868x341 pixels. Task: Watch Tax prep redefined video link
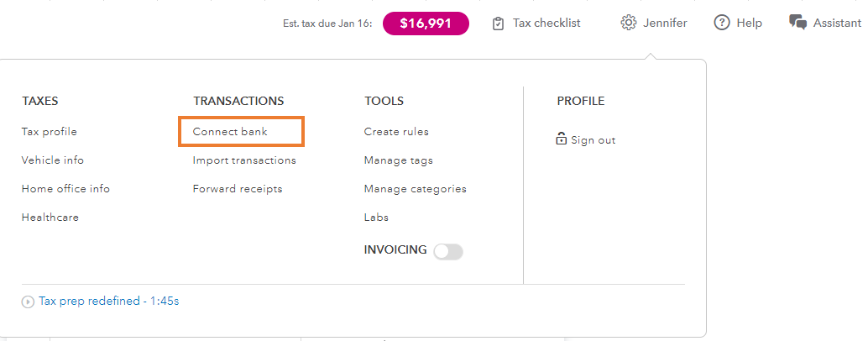pyautogui.click(x=108, y=301)
